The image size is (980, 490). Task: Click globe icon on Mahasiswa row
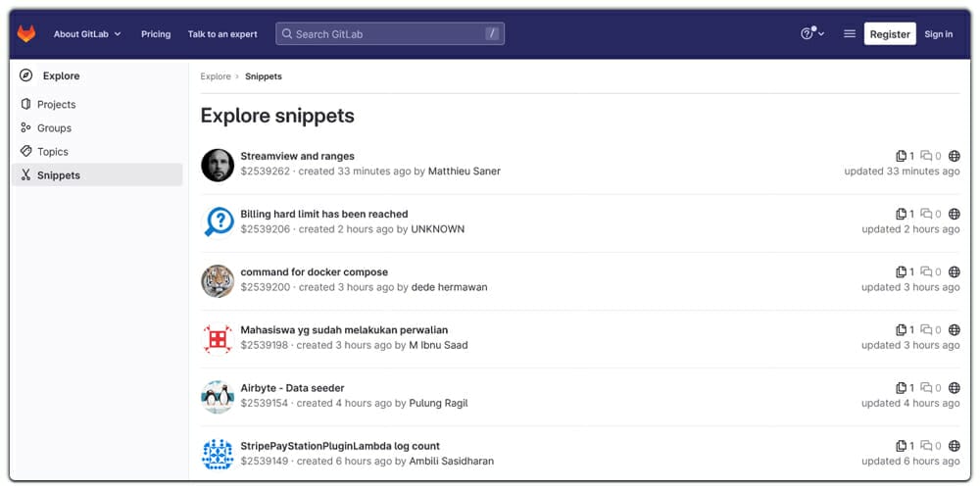[955, 330]
